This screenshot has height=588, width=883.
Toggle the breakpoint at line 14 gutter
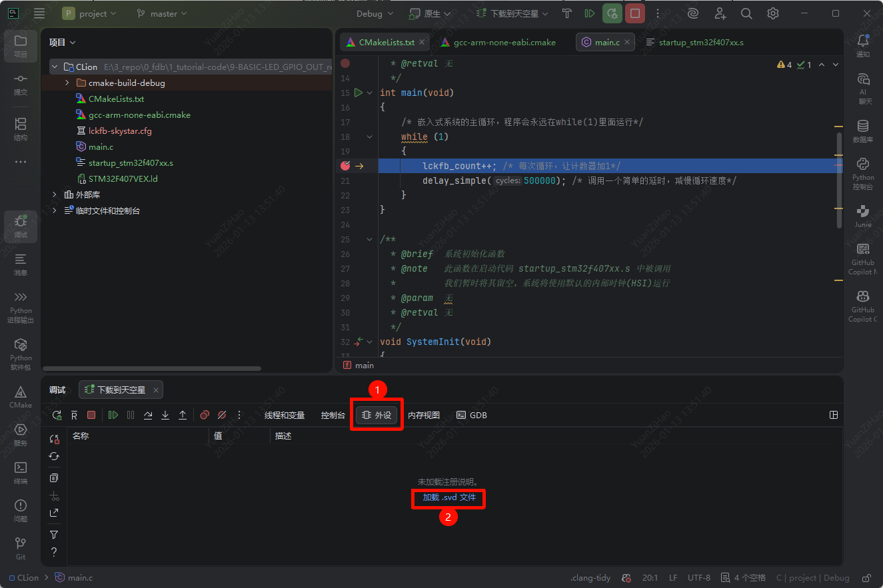point(345,63)
